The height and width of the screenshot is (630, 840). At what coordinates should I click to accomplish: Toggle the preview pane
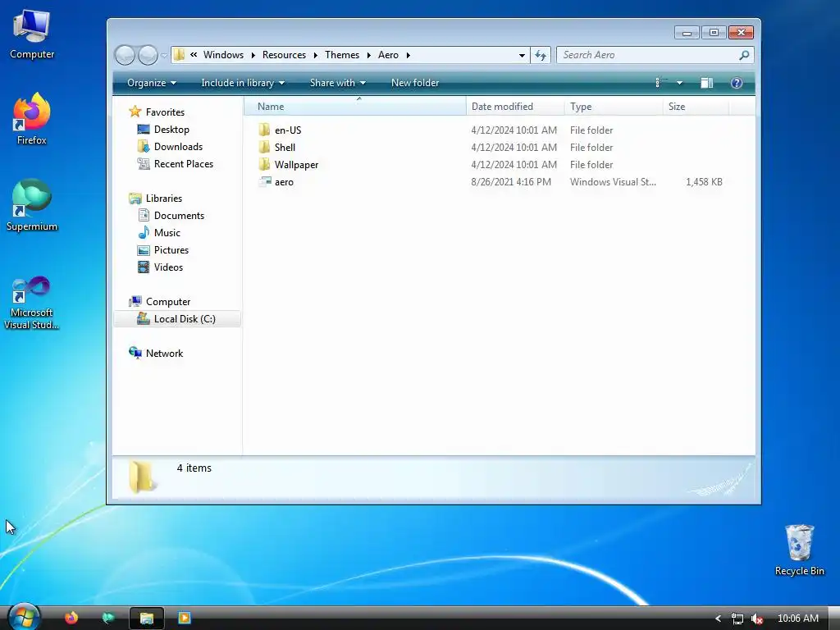click(x=706, y=83)
